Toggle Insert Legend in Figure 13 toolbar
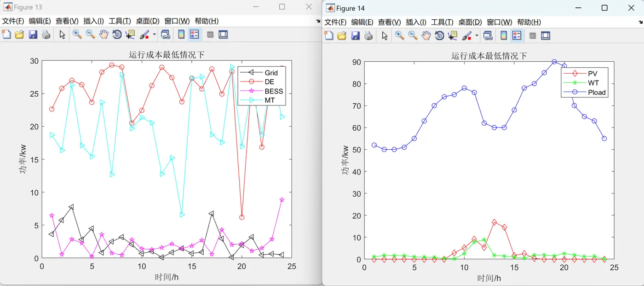This screenshot has height=286, width=644. point(195,35)
